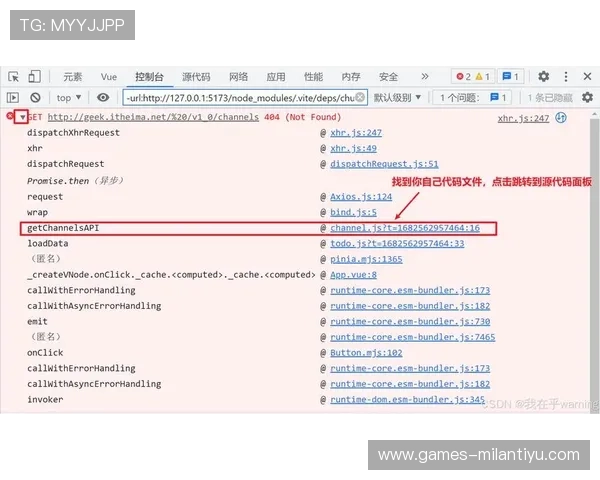Click the console filter input field

point(238,98)
